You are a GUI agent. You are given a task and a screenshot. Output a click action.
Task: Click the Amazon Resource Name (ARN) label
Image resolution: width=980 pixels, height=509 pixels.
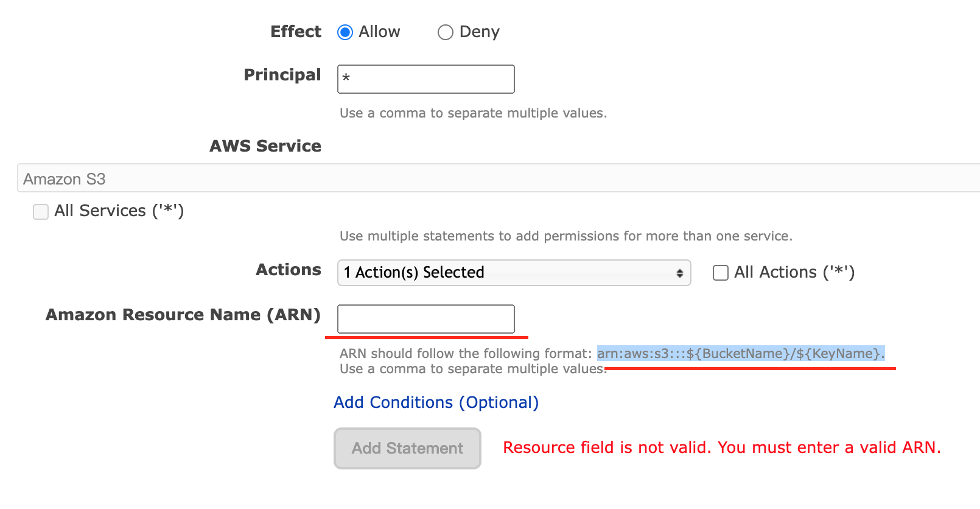(x=183, y=315)
